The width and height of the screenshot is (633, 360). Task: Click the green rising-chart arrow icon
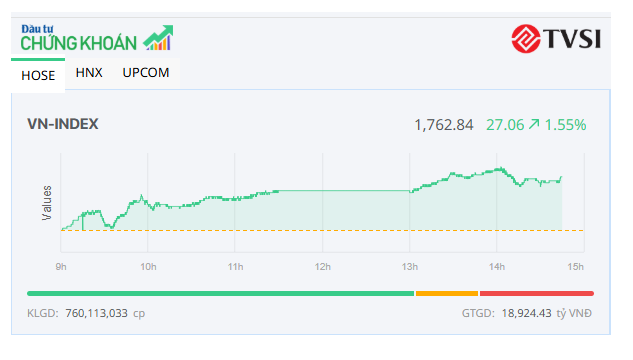click(158, 38)
